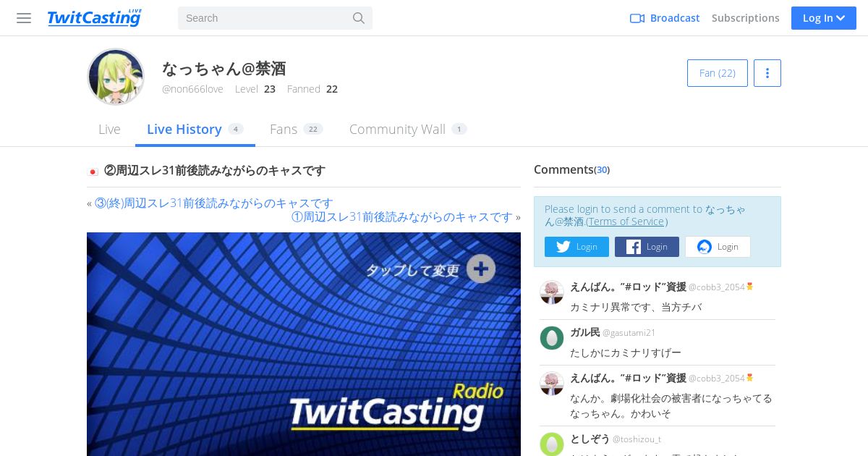Log in with Facebook button
This screenshot has height=456, width=868.
click(x=647, y=247)
